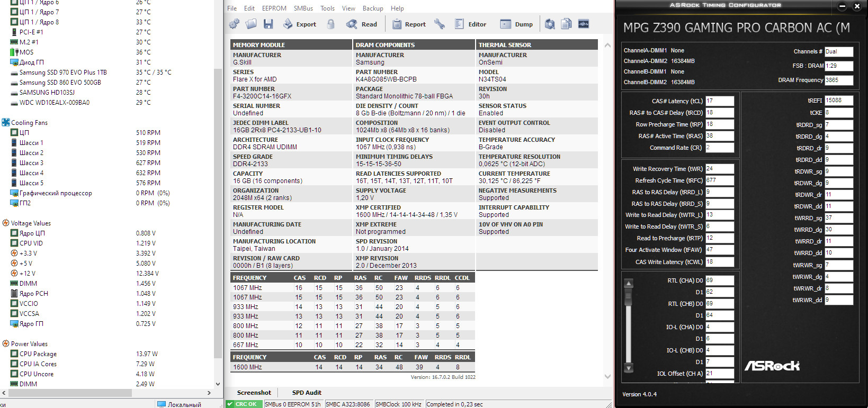
Task: Click the PCI-E #1 sensor icon
Action: pyautogui.click(x=14, y=32)
